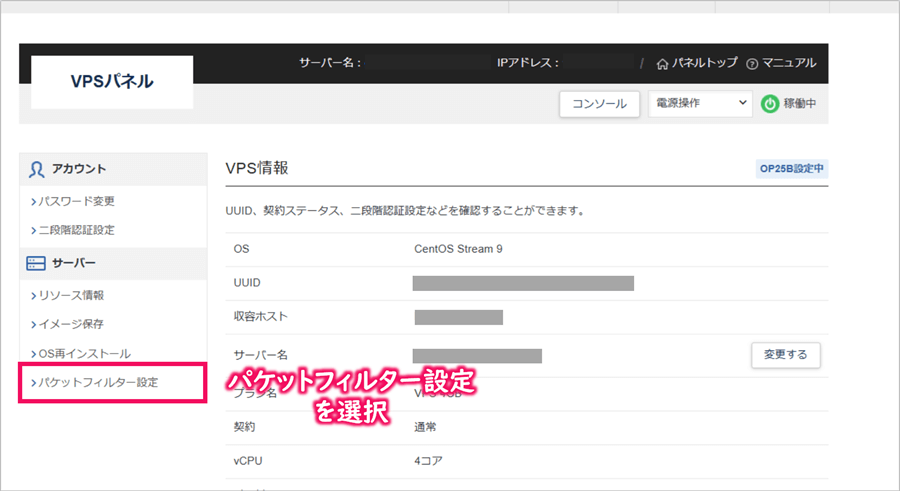900x491 pixels.
Task: Click the 収容ホスト row label
Action: click(261, 316)
